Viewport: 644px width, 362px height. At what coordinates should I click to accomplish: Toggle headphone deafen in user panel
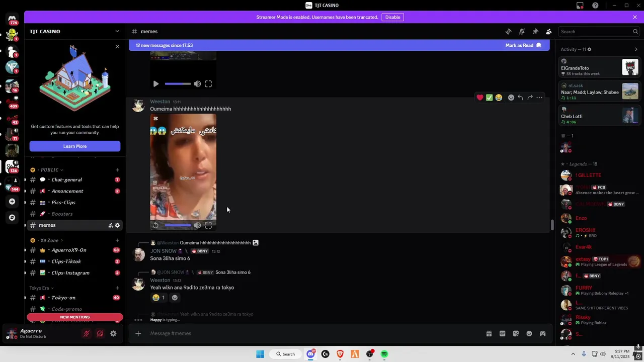tap(100, 333)
